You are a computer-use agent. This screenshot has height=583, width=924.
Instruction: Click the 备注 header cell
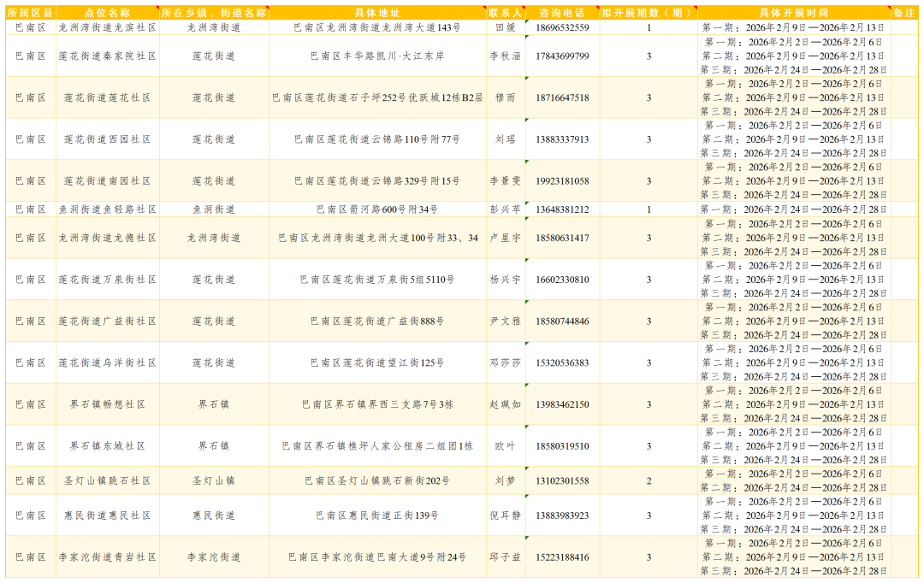[x=904, y=13]
